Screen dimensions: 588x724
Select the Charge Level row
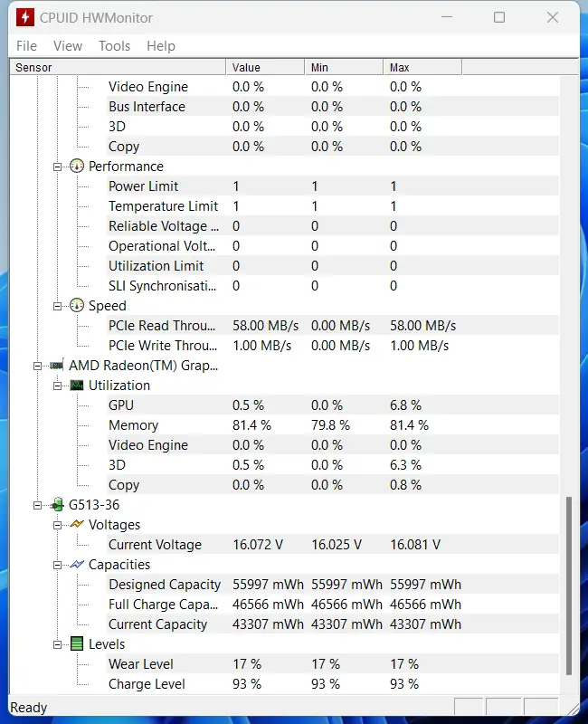147,684
